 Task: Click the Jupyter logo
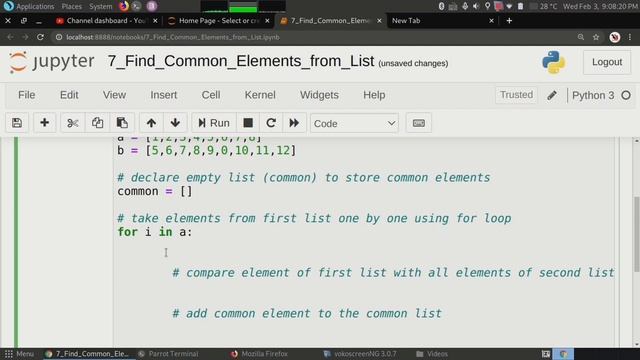[x=52, y=62]
